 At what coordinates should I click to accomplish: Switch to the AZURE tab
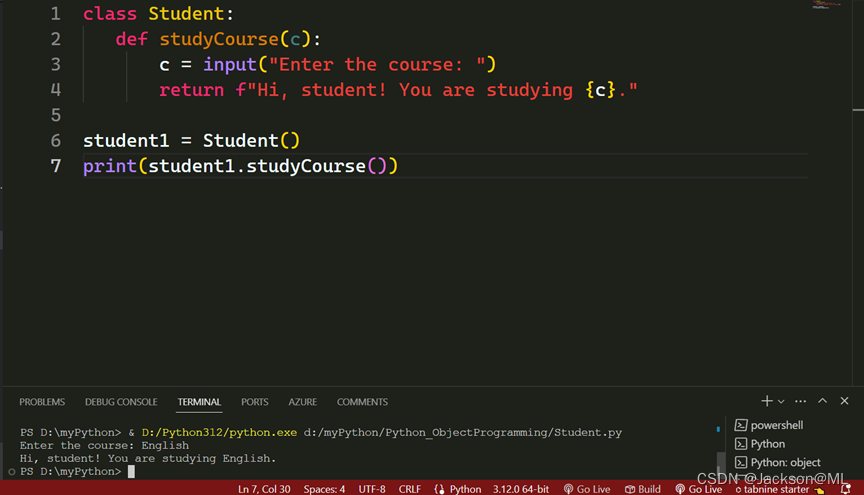[x=302, y=402]
